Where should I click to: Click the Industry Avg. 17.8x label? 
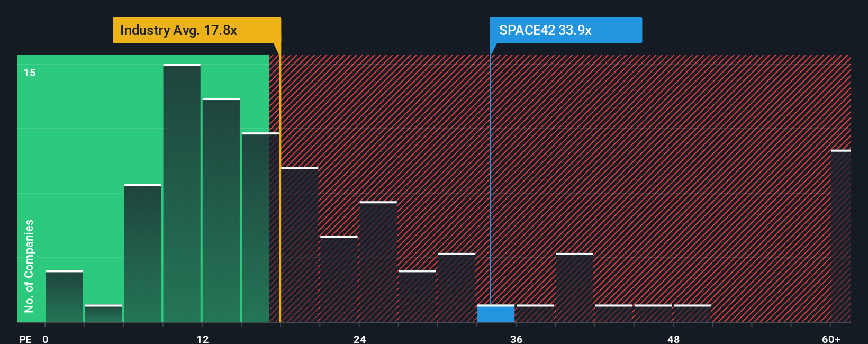196,30
